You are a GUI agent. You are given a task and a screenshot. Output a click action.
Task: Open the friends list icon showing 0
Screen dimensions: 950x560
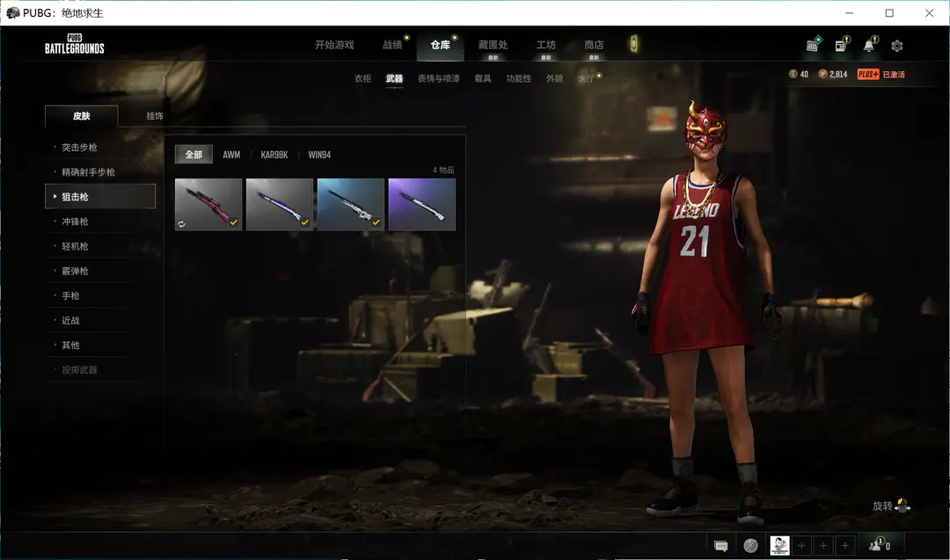[879, 545]
